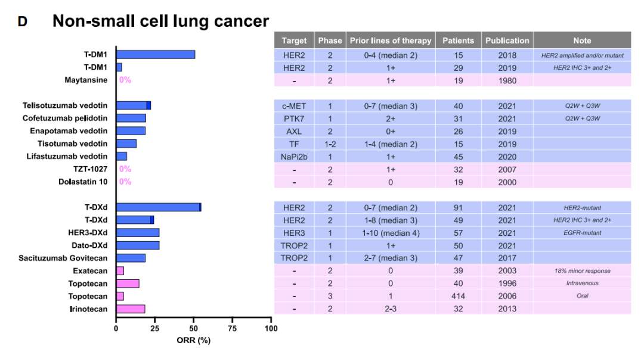Screen dimensions: 644x349
Task: Select the "NaPi2b" target cell
Action: (293, 156)
